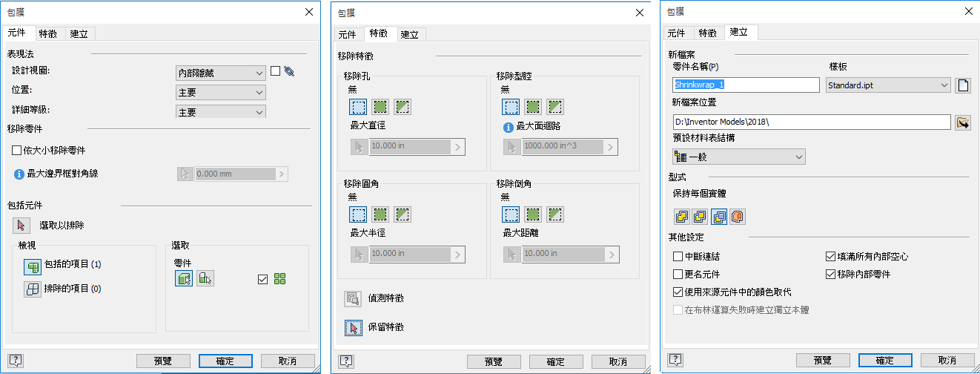Click the 偵測特徵 icon
Image resolution: width=980 pixels, height=374 pixels.
click(x=353, y=298)
